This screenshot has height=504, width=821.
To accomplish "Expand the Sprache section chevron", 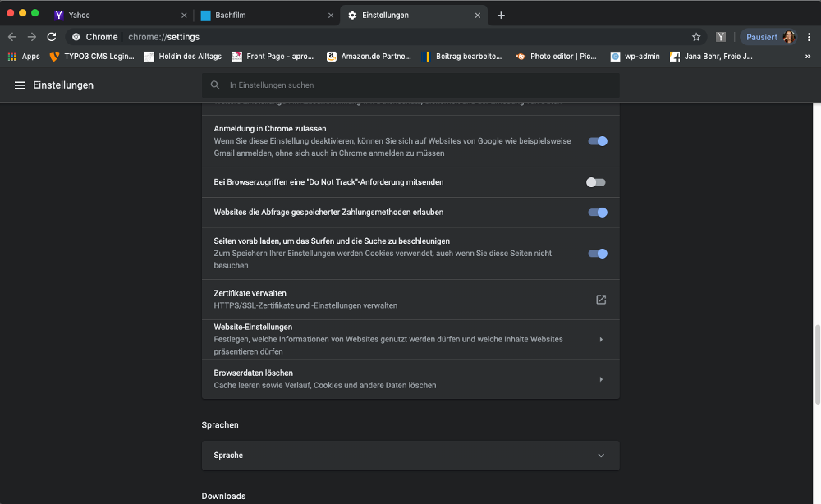I will (x=601, y=456).
